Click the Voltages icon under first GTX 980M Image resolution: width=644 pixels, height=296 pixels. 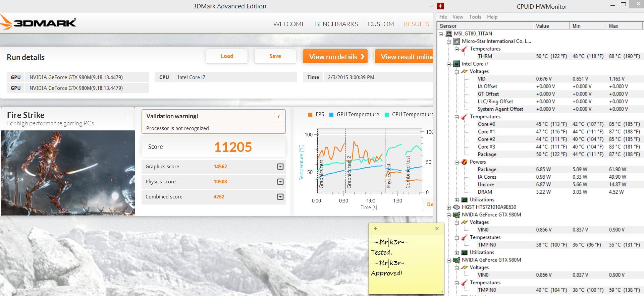(465, 222)
